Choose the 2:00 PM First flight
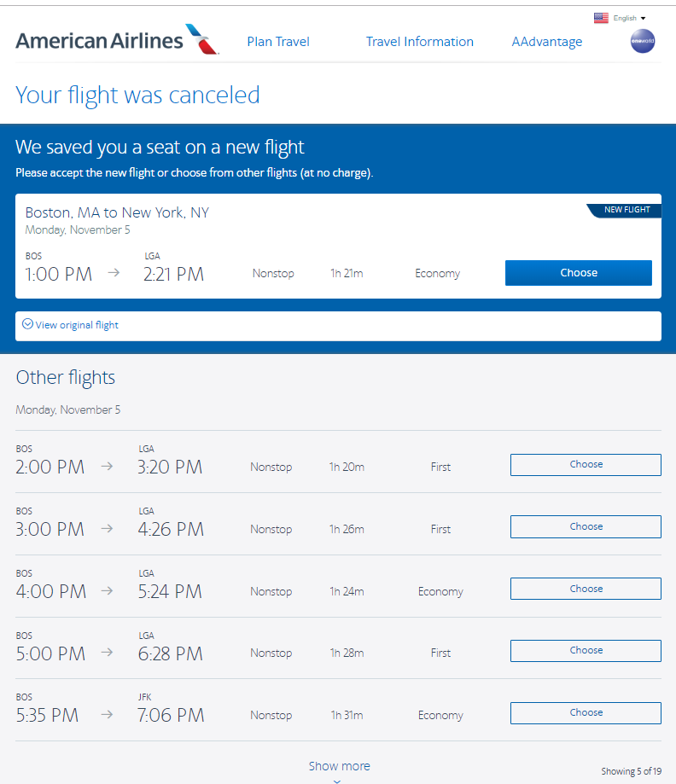Screen dimensions: 676x784 pyautogui.click(x=586, y=465)
